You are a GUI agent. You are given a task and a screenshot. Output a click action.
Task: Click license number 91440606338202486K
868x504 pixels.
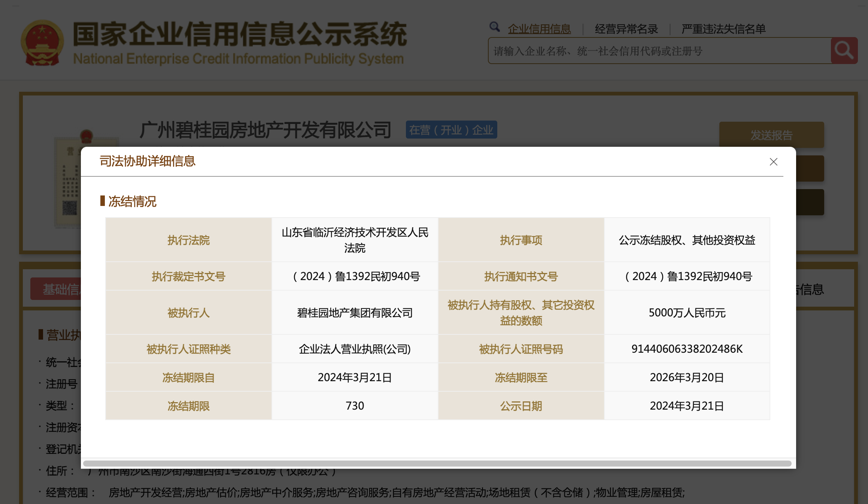coord(687,349)
